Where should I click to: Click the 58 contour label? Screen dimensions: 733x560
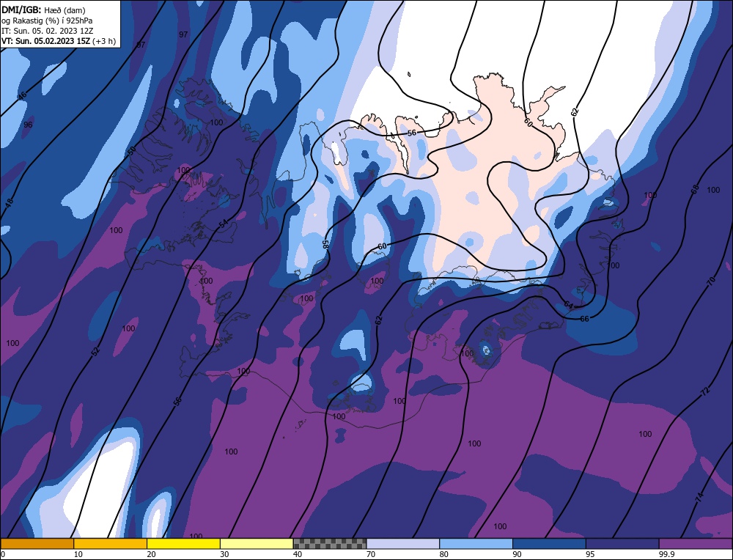pyautogui.click(x=325, y=244)
